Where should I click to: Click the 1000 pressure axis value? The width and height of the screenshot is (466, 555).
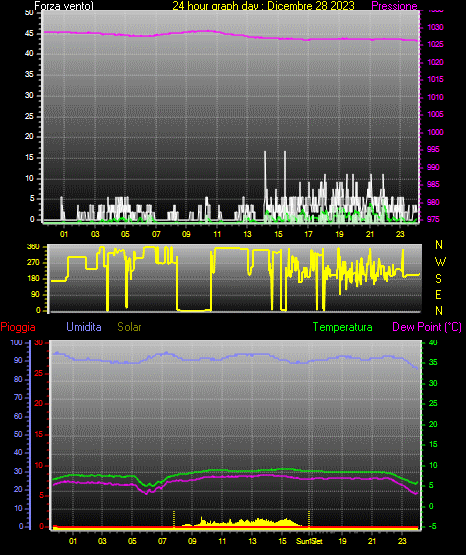pos(436,132)
